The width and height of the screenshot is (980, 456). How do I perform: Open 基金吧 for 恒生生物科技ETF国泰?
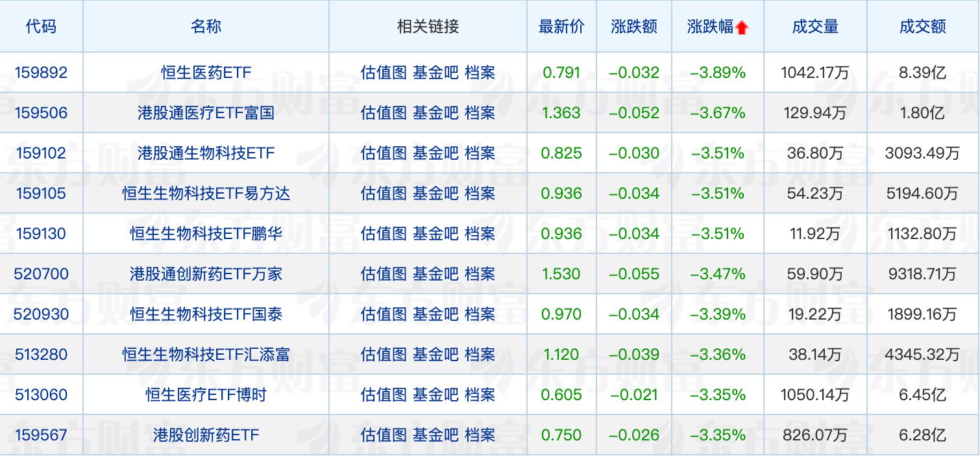point(435,314)
